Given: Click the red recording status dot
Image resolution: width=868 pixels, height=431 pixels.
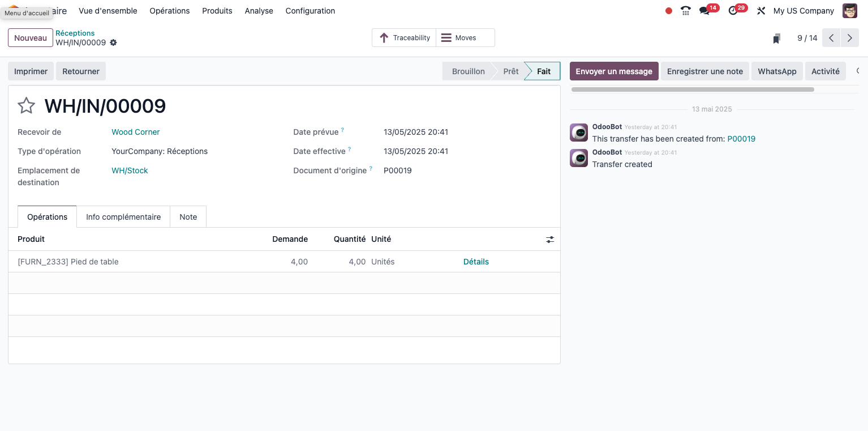Looking at the screenshot, I should 669,11.
